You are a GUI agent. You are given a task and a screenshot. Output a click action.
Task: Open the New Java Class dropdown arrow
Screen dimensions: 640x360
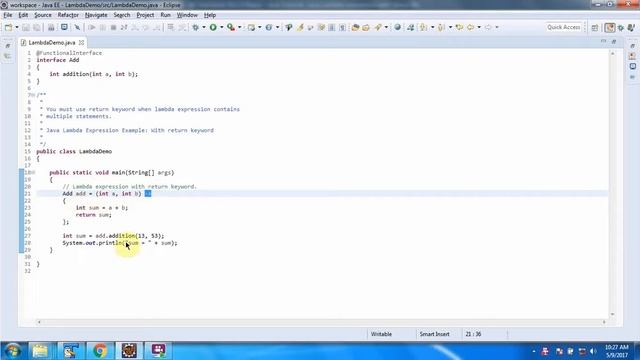[x=277, y=27]
